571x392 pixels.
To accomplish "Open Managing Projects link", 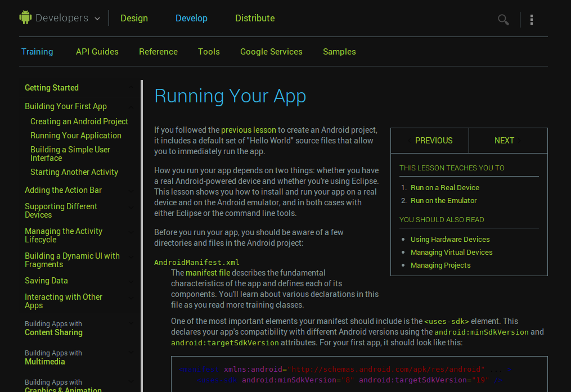I will (x=440, y=265).
